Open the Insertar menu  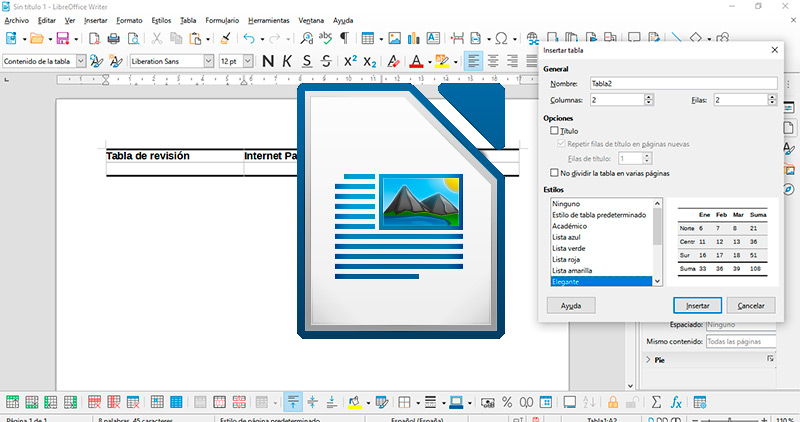96,20
